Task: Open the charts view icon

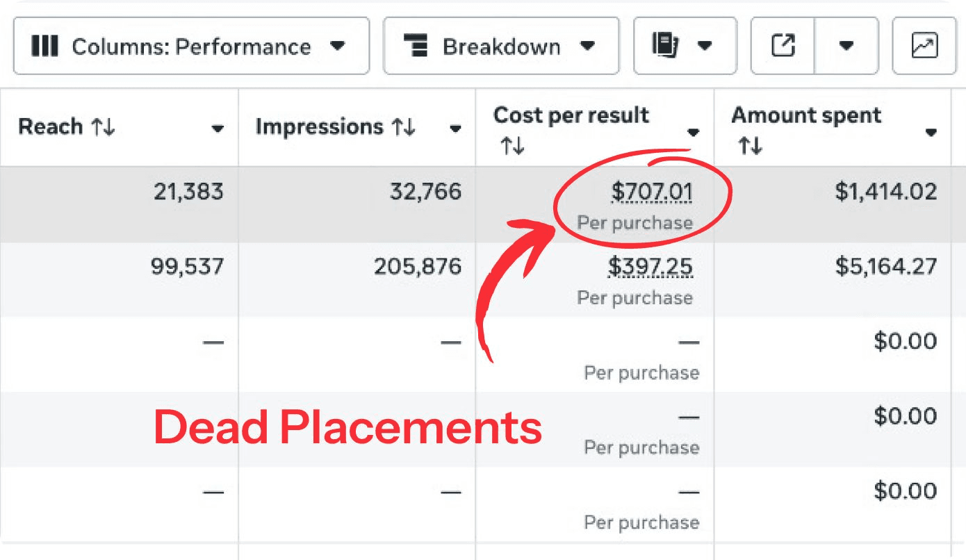Action: (924, 47)
